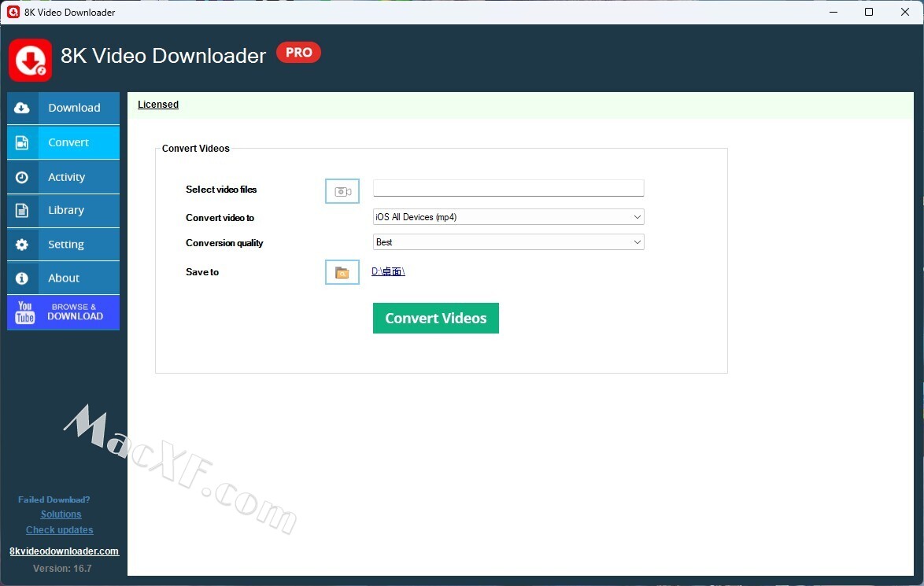Maximize the 8K Video Downloader window

coord(869,12)
